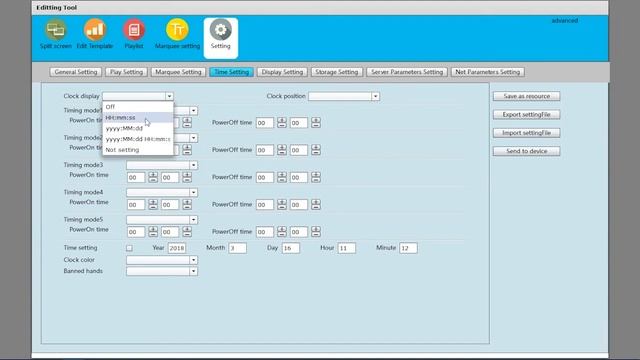Image resolution: width=640 pixels, height=360 pixels.
Task: Adjust Timing mode4 PowerOn hour stepper
Action: pyautogui.click(x=153, y=204)
